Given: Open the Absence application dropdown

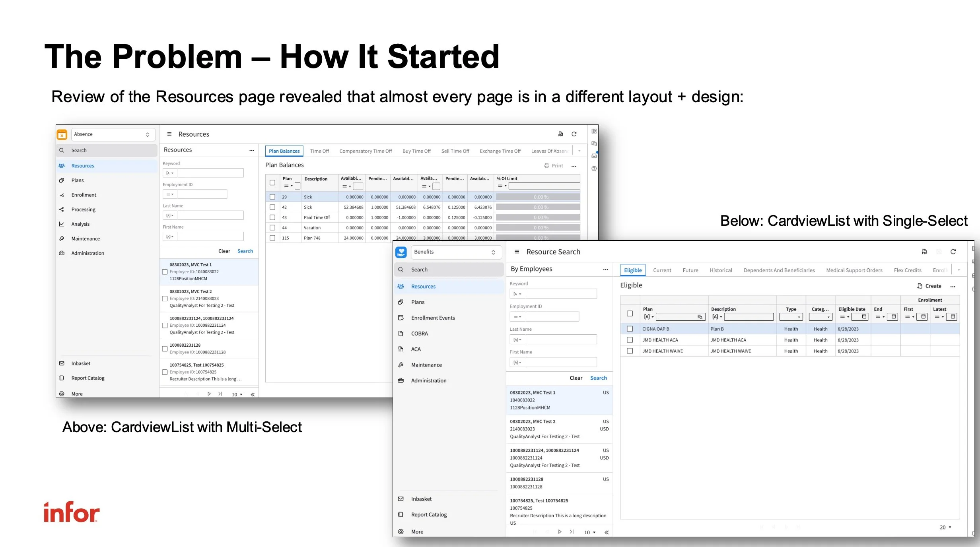Looking at the screenshot, I should click(113, 134).
